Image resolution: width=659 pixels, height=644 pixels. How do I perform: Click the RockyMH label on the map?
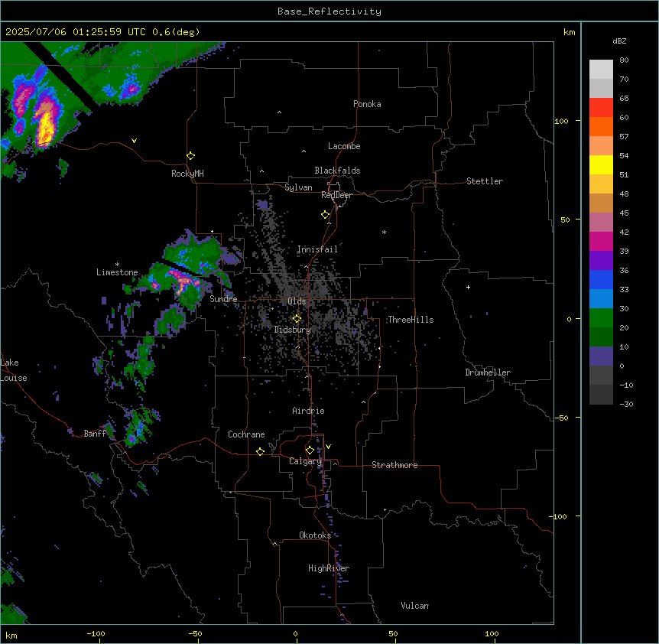click(187, 174)
